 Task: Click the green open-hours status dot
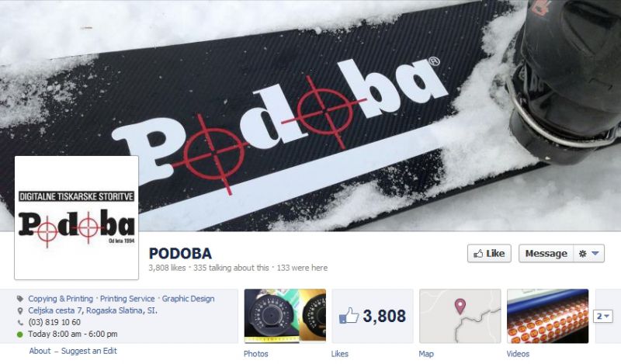[20, 335]
